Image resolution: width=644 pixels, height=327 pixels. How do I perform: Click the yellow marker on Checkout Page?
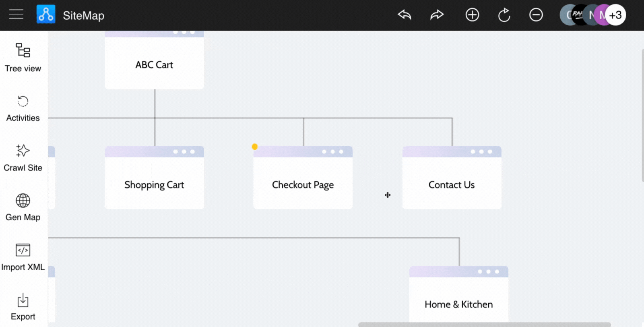(255, 147)
